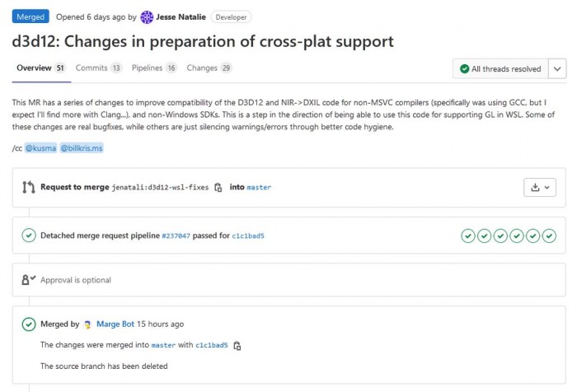The width and height of the screenshot is (577, 392).
Task: Click the pipeline passed status icon
Action: pyautogui.click(x=29, y=236)
